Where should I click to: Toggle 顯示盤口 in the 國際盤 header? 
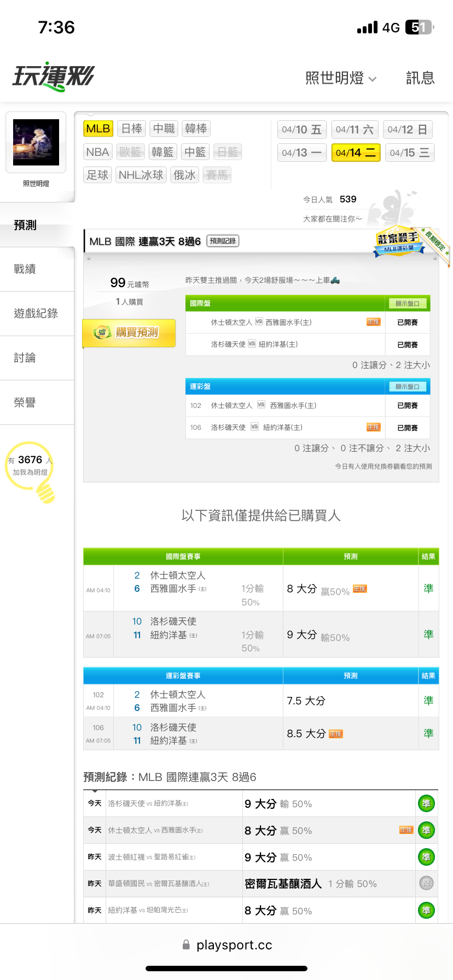coord(407,304)
